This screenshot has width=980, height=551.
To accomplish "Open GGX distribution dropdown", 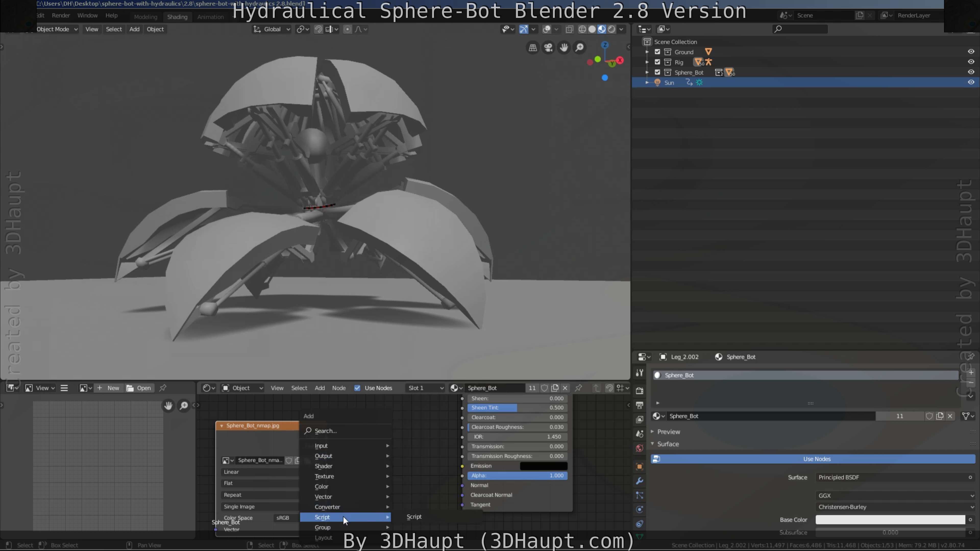I will coord(896,495).
